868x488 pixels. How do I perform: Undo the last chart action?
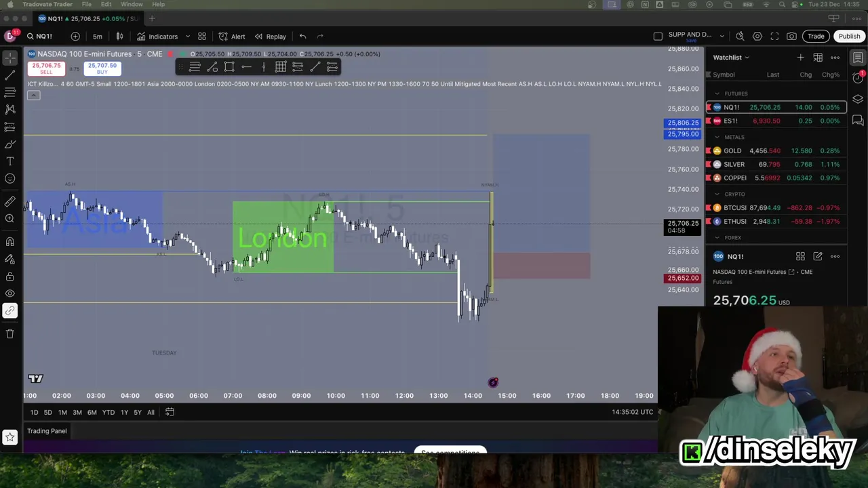(x=303, y=37)
